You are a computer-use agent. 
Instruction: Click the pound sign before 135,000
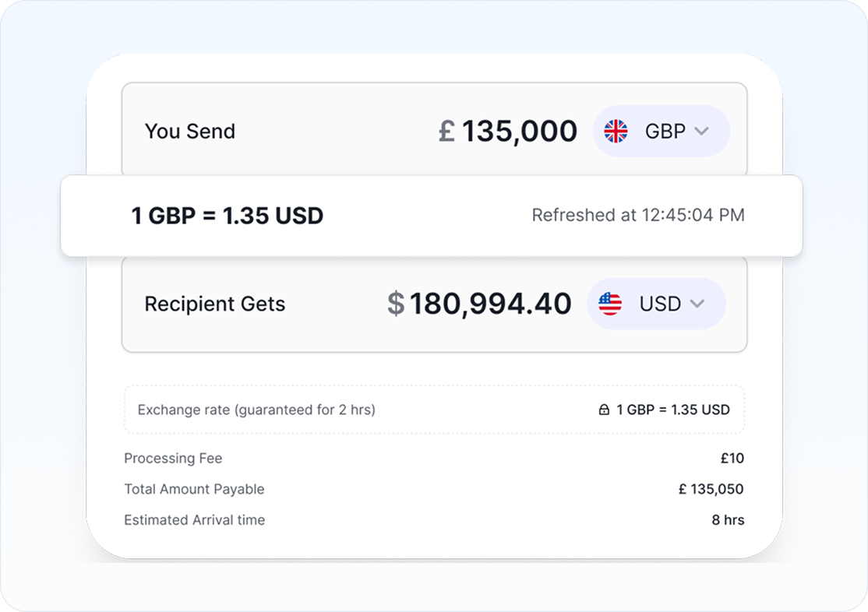click(446, 132)
